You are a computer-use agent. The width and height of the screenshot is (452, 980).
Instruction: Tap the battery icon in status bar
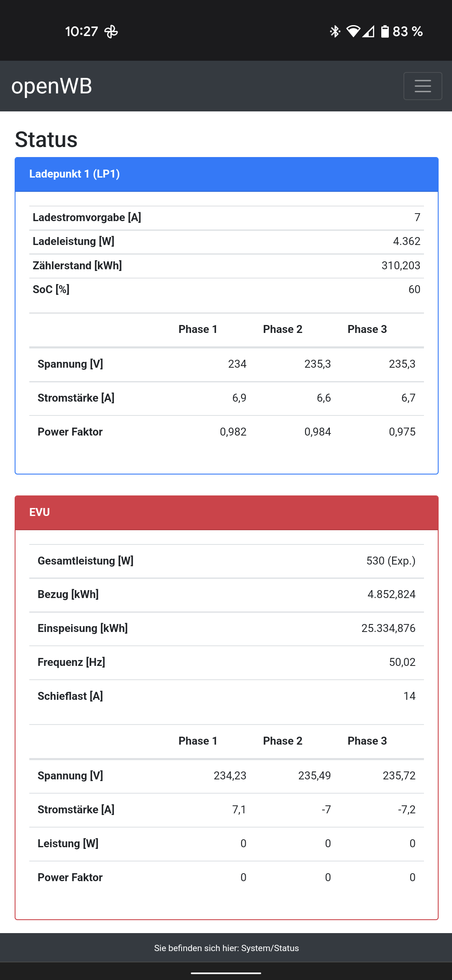coord(385,31)
